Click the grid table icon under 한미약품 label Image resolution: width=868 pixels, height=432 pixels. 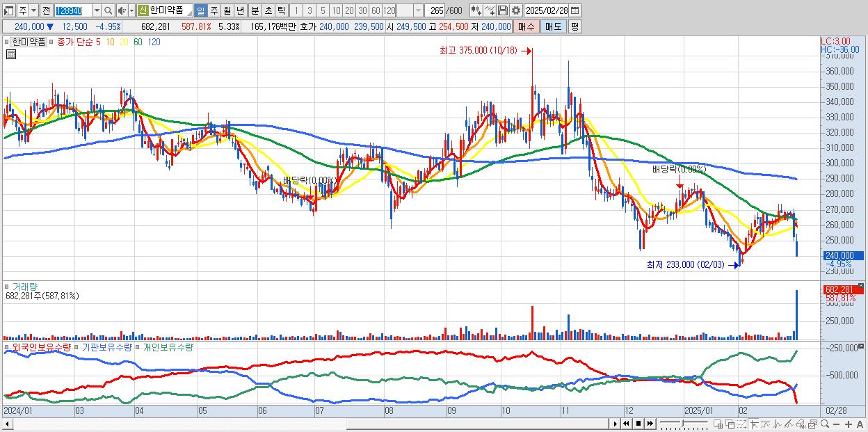click(x=10, y=56)
